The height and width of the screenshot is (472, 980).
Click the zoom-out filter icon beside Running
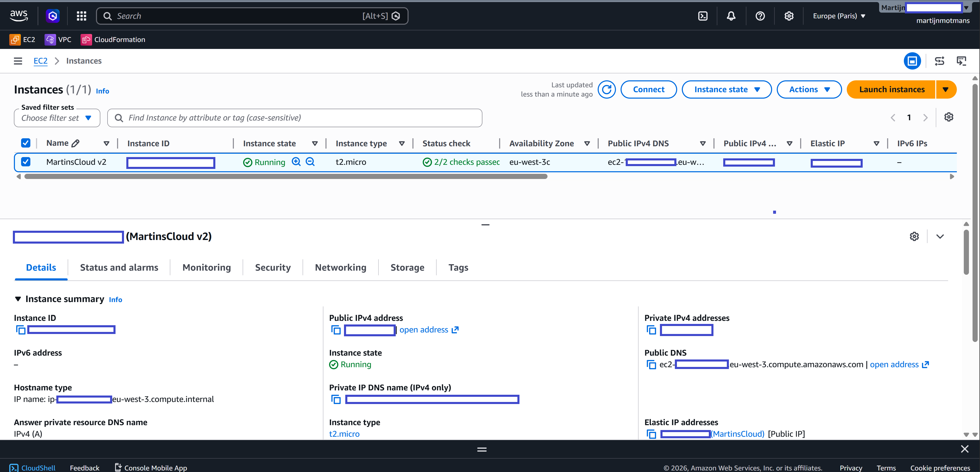310,162
